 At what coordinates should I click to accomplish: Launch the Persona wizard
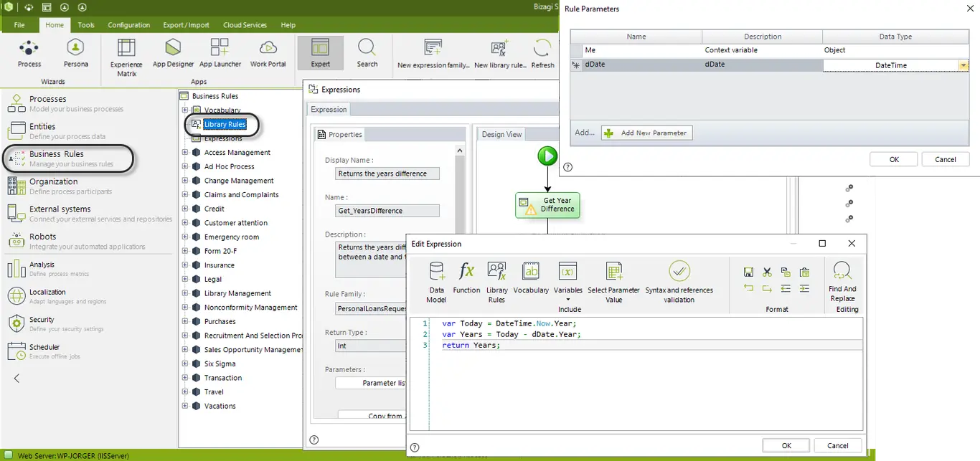(75, 54)
